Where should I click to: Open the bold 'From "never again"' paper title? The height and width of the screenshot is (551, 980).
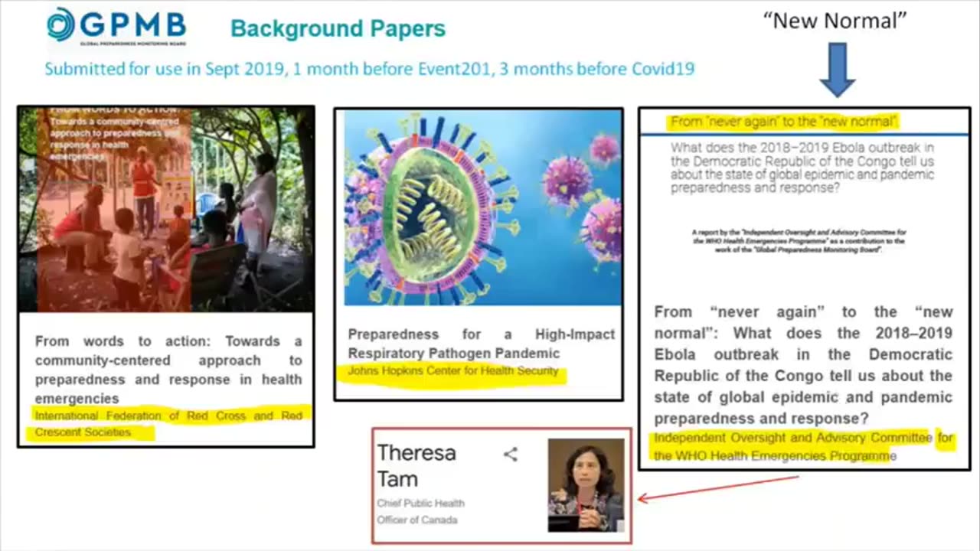(x=803, y=365)
